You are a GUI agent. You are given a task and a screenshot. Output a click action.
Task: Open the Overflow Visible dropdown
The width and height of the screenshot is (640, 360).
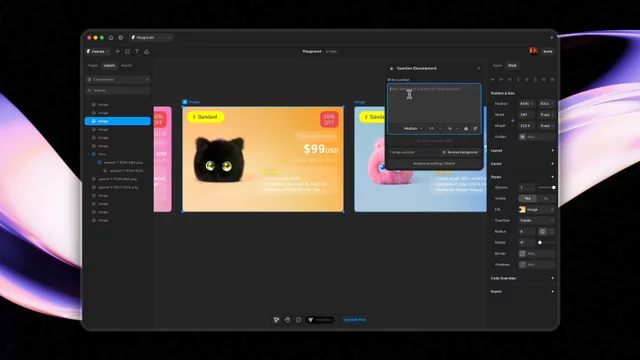(x=536, y=220)
